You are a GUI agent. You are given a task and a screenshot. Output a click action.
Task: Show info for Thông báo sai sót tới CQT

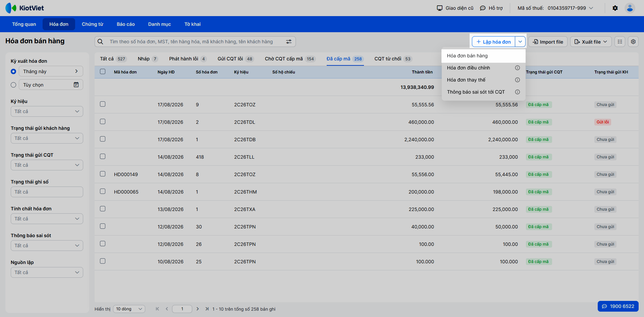coord(518,92)
